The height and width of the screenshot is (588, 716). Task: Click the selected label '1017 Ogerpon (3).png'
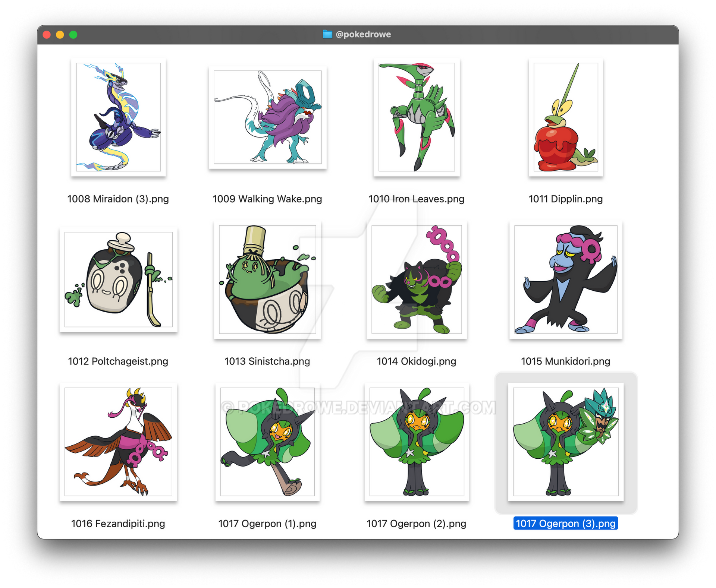[x=566, y=524]
